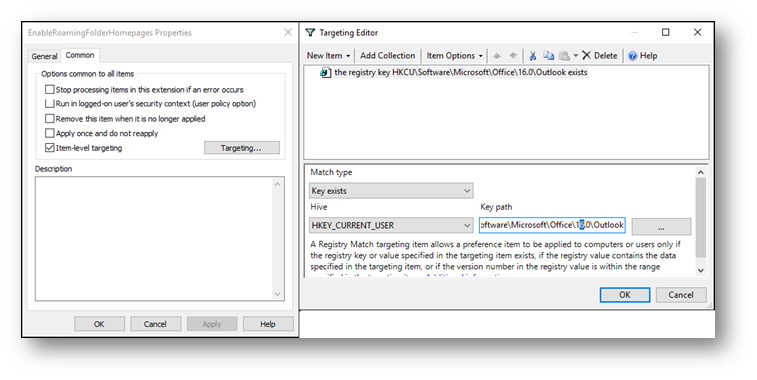Click OK in the Targeting Editor
This screenshot has height=380, width=757.
[x=625, y=295]
